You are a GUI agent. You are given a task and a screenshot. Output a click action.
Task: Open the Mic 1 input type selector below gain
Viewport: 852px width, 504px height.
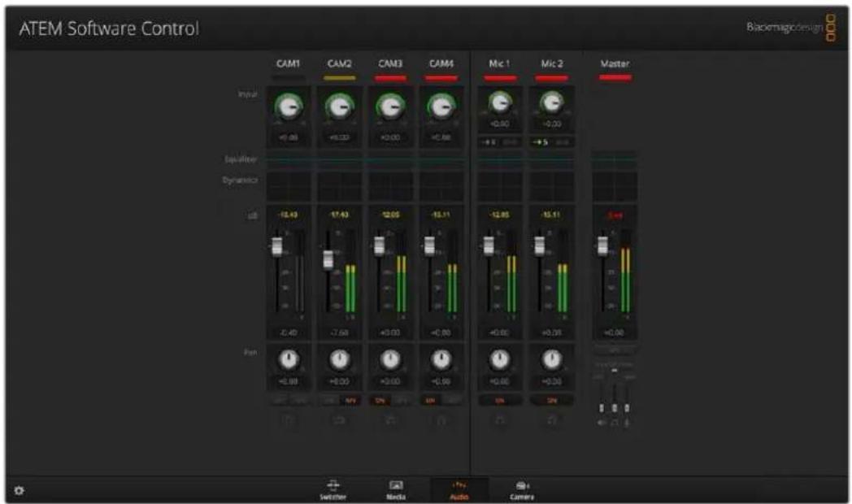click(500, 141)
